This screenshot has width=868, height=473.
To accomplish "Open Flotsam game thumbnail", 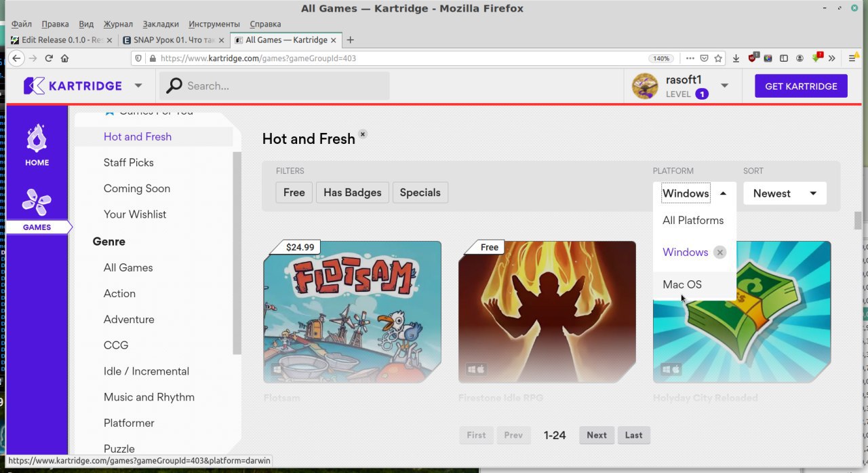I will pyautogui.click(x=353, y=311).
